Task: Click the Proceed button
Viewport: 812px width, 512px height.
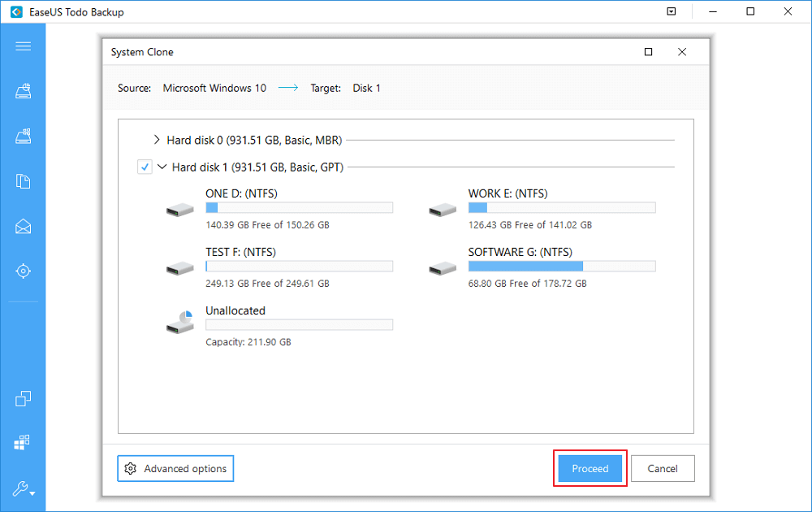Action: click(590, 468)
